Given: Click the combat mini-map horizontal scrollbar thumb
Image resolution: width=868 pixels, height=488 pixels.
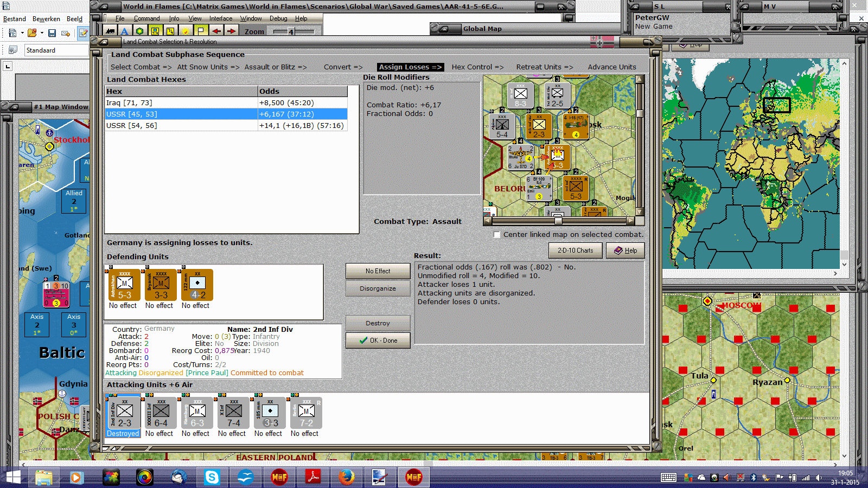Looking at the screenshot, I should pyautogui.click(x=558, y=221).
